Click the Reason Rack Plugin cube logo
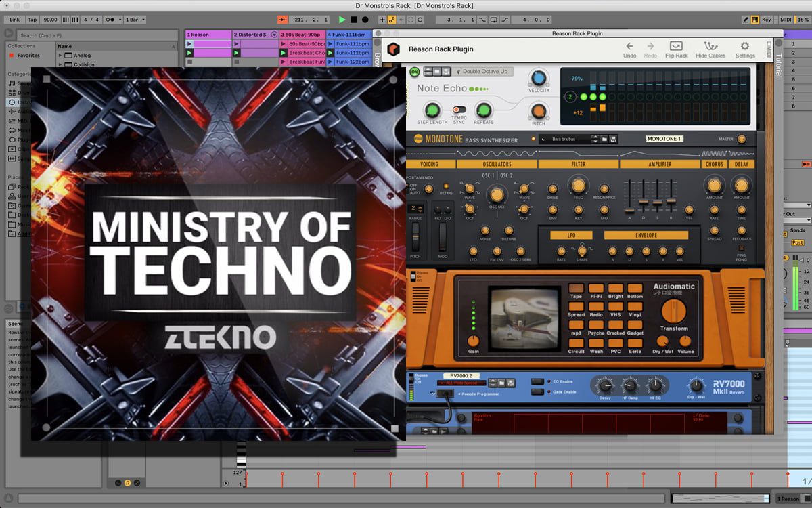The width and height of the screenshot is (812, 508). pyautogui.click(x=393, y=49)
